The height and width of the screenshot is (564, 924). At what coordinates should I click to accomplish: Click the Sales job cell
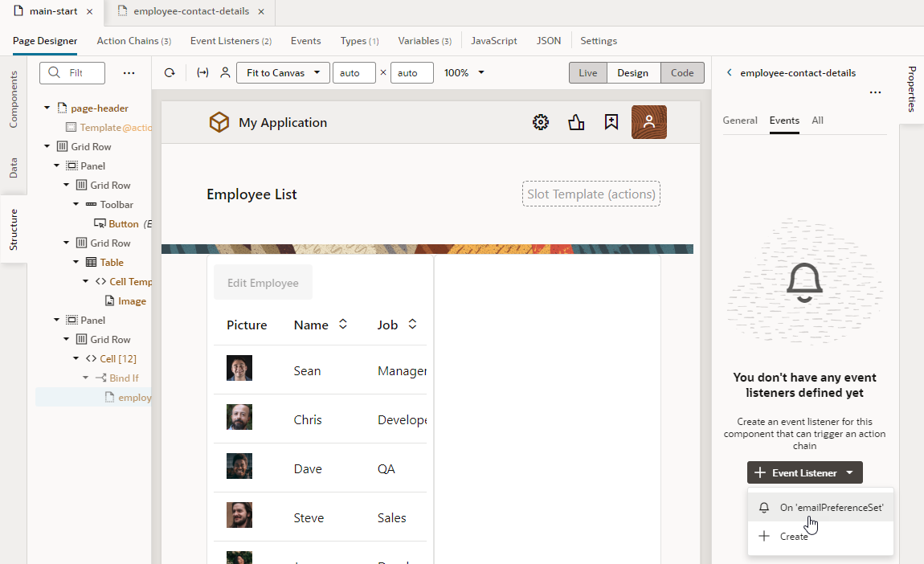tap(391, 517)
